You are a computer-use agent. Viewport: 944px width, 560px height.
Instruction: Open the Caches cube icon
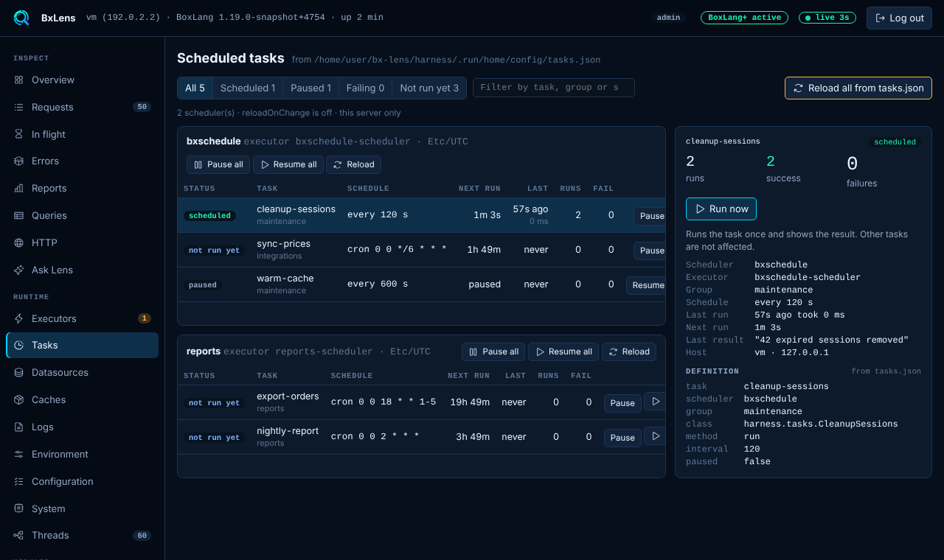(x=18, y=399)
